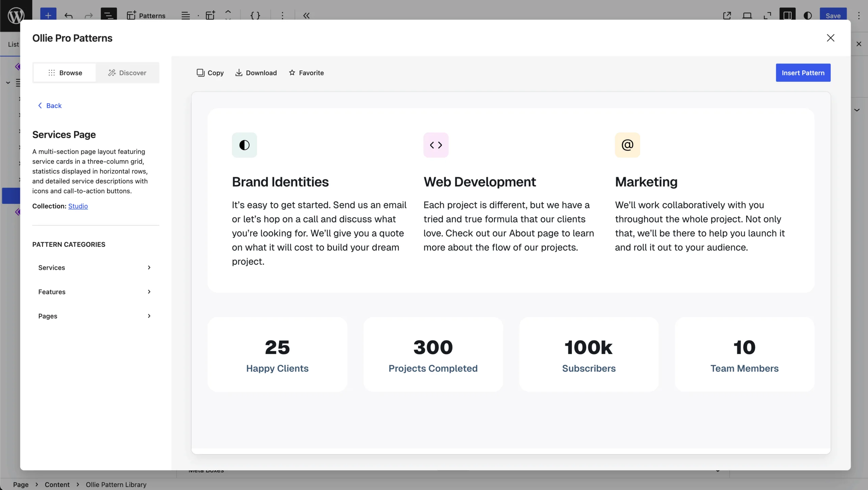
Task: Click the Copy pattern icon
Action: (200, 73)
